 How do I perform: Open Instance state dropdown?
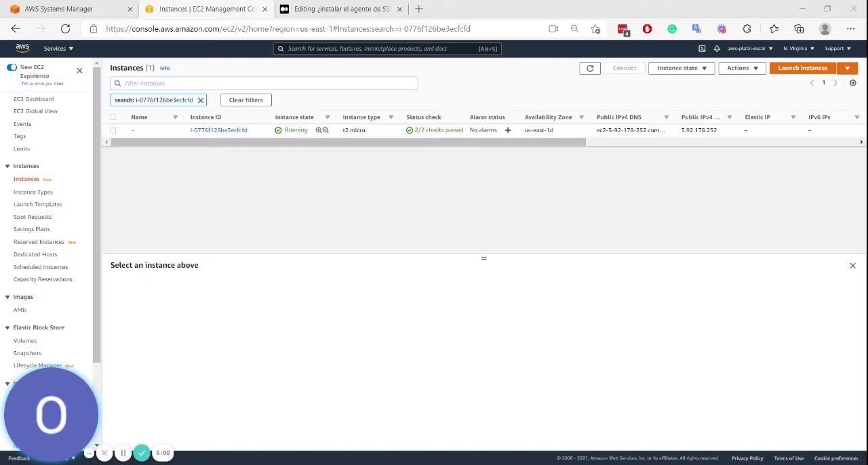[682, 68]
